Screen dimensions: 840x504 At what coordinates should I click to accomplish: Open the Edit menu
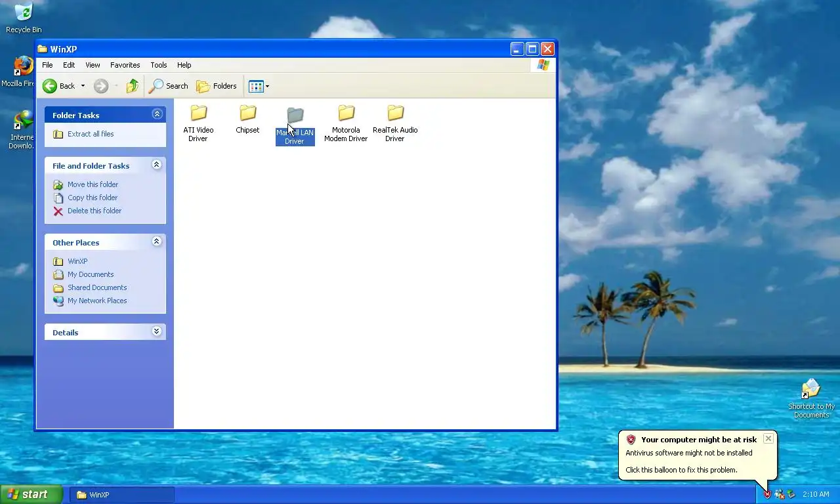point(69,65)
